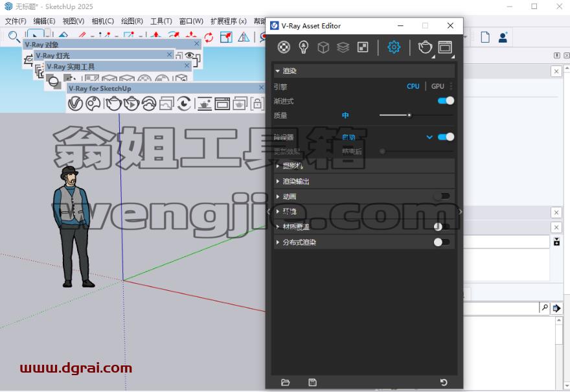Close the V-Ray 对象 toolbar
The width and height of the screenshot is (570, 392).
click(197, 43)
